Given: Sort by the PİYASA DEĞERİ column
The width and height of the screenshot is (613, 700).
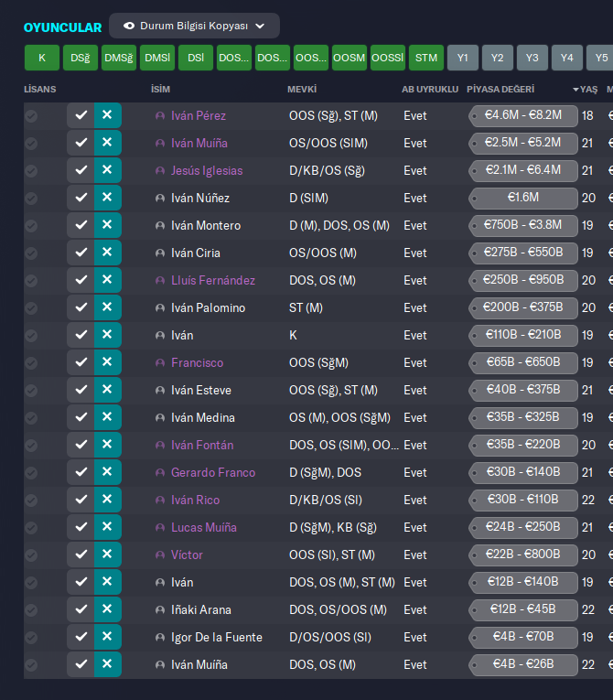Looking at the screenshot, I should (500, 90).
